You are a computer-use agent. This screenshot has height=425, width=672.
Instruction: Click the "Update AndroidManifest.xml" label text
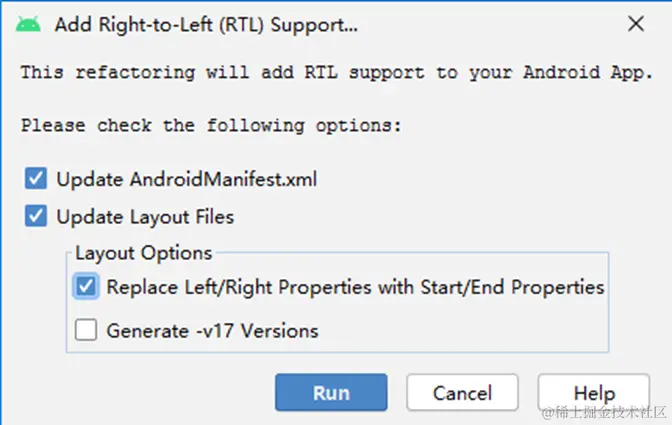(187, 180)
